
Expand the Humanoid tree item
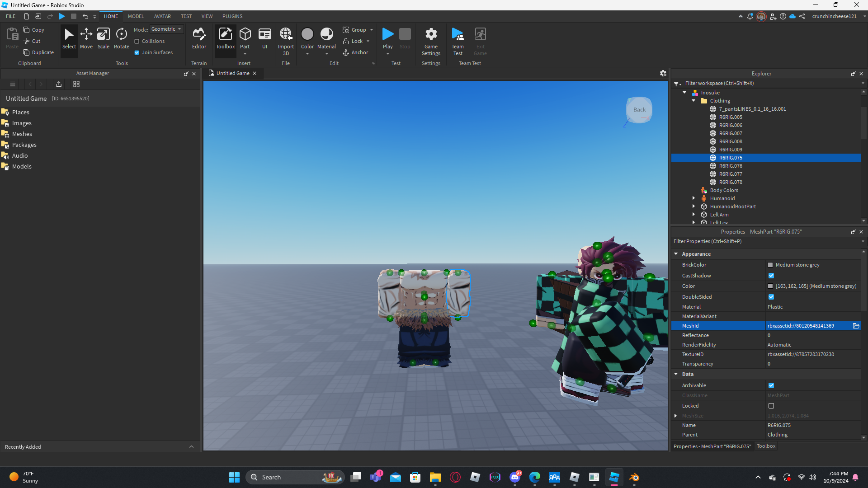pyautogui.click(x=693, y=198)
